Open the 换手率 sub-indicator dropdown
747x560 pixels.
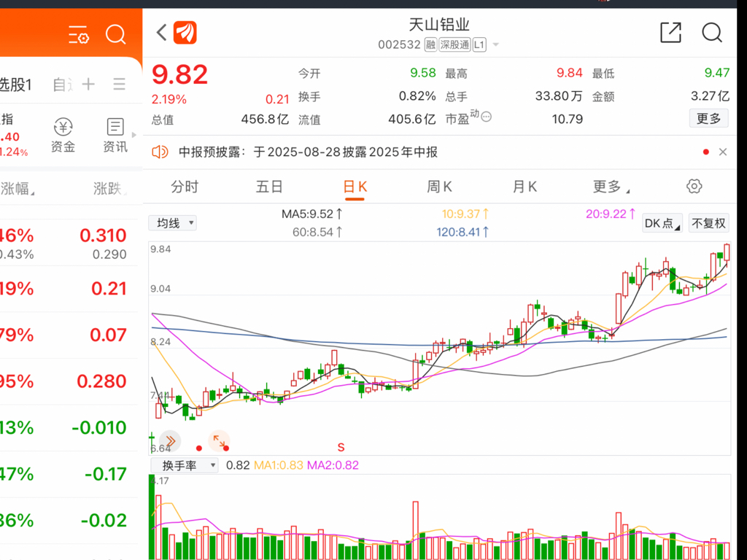(x=185, y=465)
